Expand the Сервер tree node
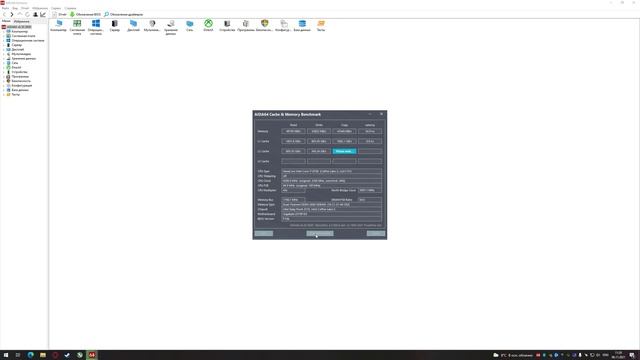 [4, 45]
